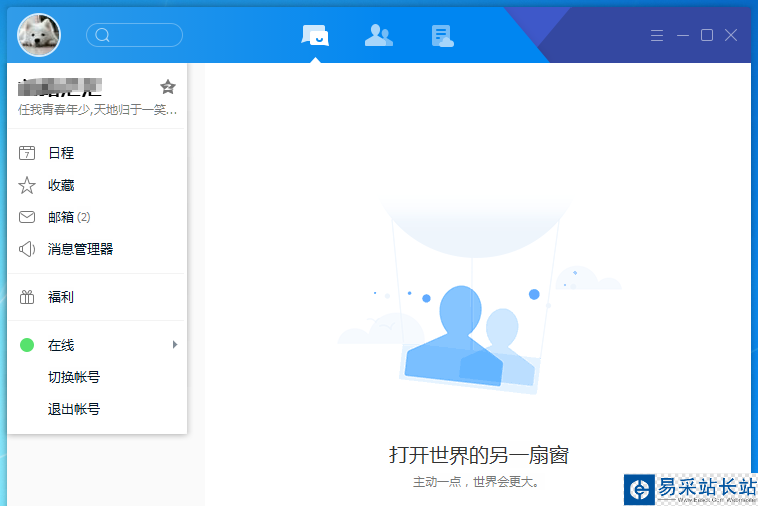
Task: Click the gift icon beside 福利
Action: coord(27,297)
